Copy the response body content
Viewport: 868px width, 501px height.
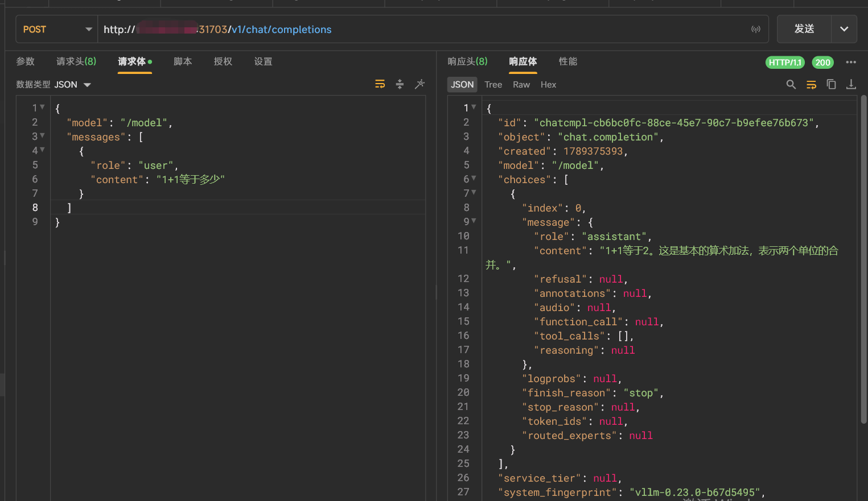(832, 84)
